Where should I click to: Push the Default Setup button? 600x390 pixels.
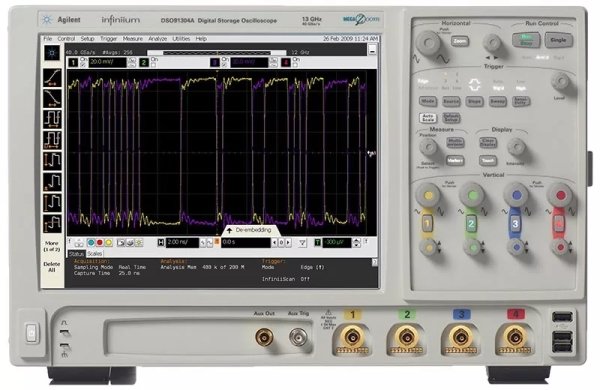click(x=451, y=117)
